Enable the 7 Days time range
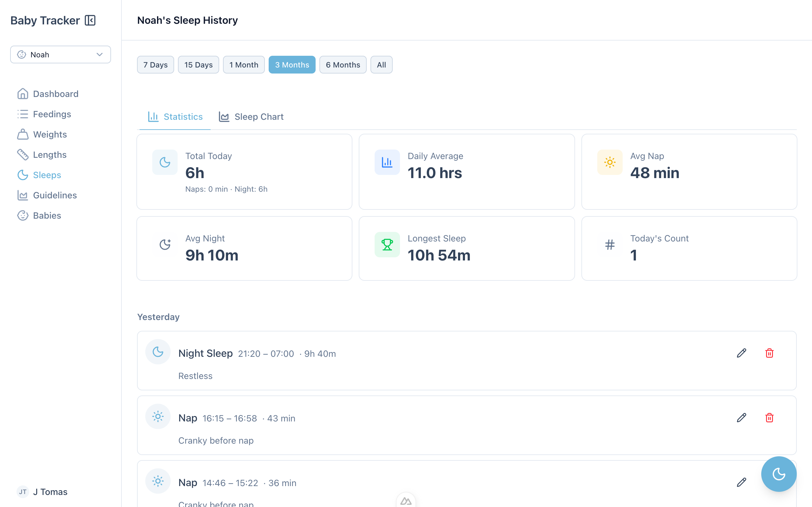This screenshot has width=812, height=507. coord(155,64)
